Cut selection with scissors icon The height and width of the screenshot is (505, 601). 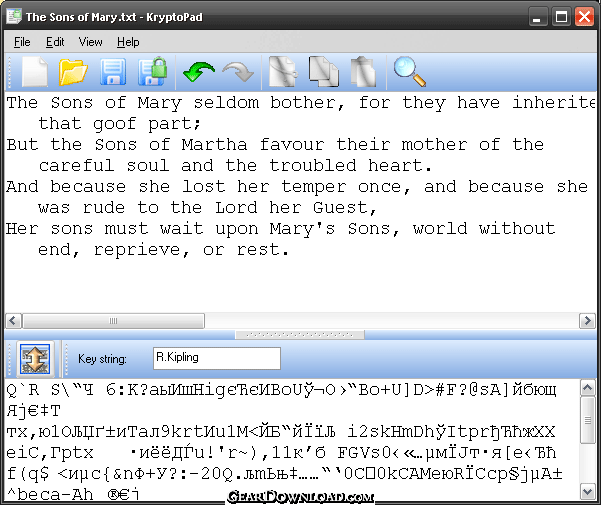pos(283,71)
